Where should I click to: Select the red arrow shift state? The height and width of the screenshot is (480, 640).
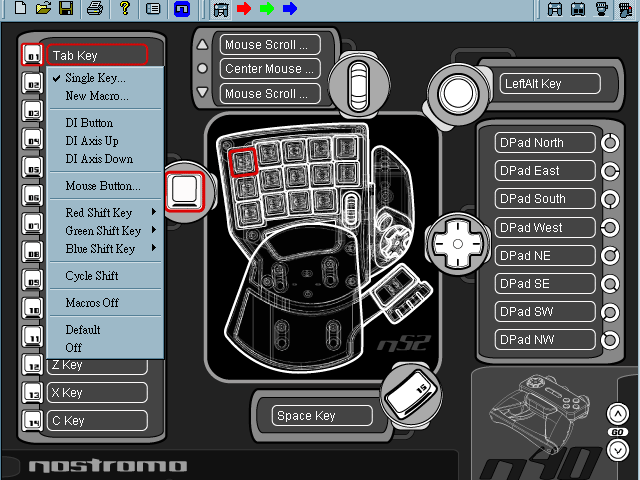click(x=244, y=9)
